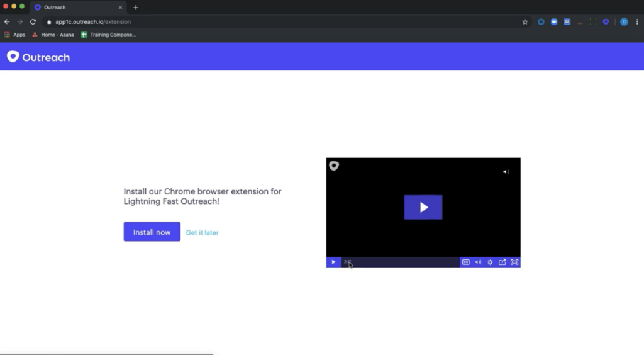This screenshot has height=355, width=644.
Task: Mute the video using control bar volume icon
Action: pos(478,262)
